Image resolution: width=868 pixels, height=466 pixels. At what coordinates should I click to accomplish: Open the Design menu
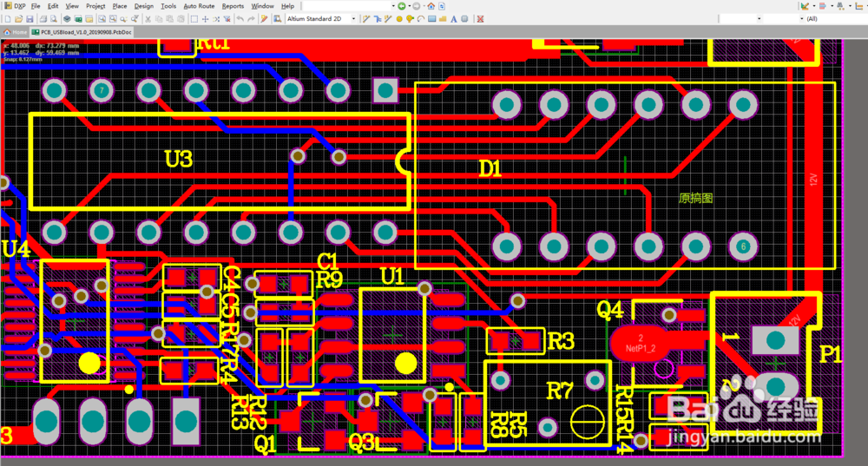(144, 6)
